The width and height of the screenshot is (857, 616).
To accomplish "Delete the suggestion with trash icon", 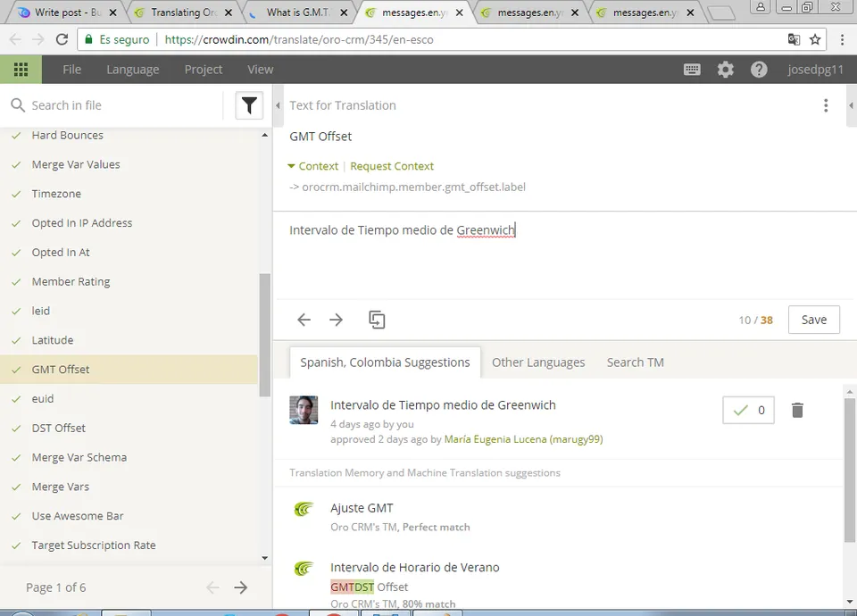I will pos(797,410).
